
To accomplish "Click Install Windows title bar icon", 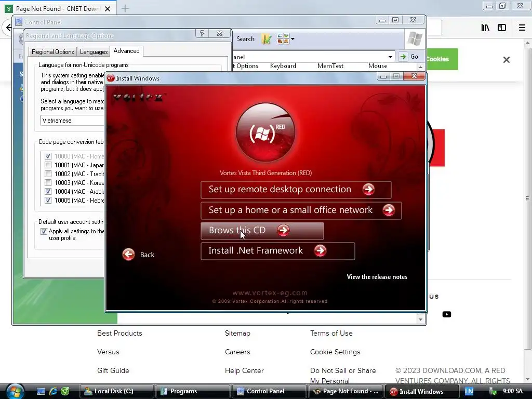I will pyautogui.click(x=111, y=78).
